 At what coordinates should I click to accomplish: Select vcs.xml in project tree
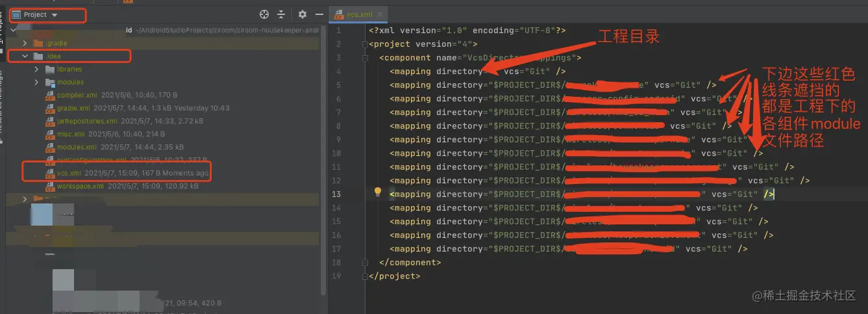(x=69, y=174)
